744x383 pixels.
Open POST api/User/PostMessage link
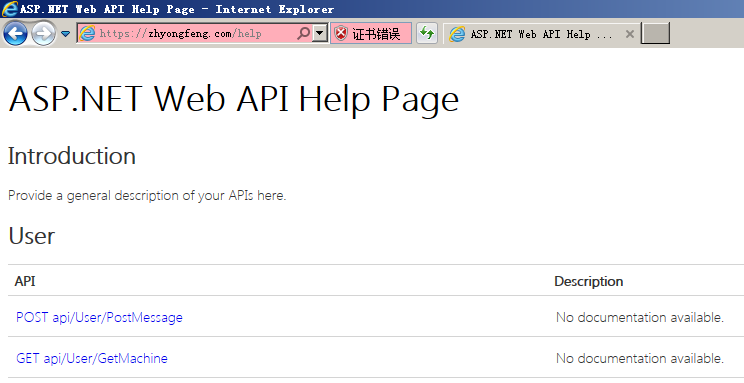tap(99, 318)
